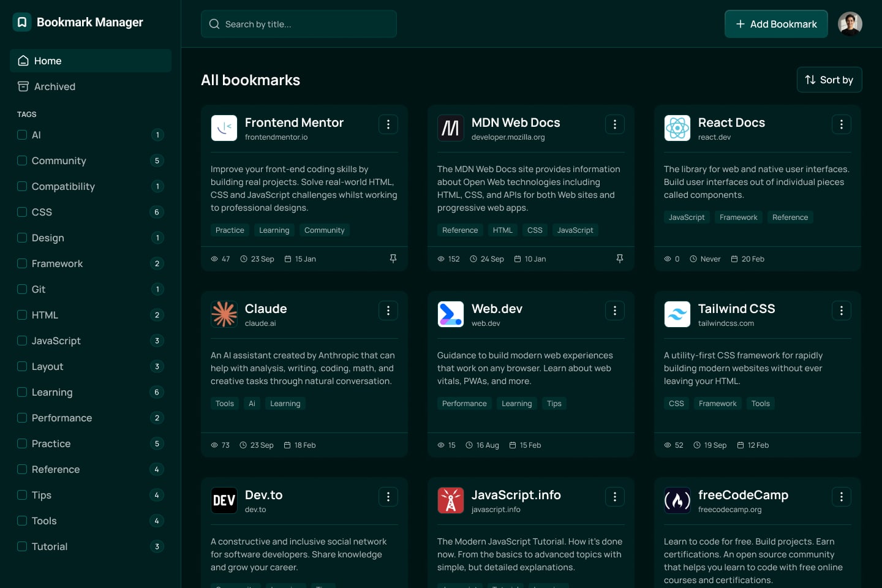The image size is (882, 588).
Task: Check the Performance tag checkbox
Action: click(x=22, y=418)
